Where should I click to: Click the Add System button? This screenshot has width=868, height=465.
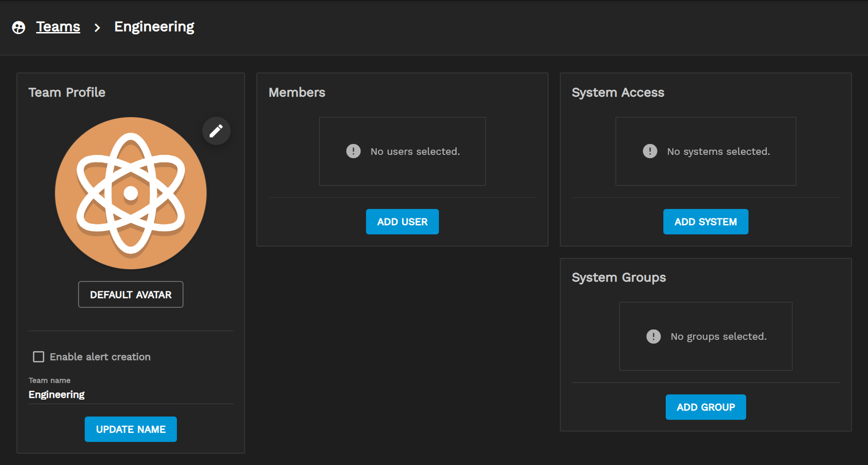705,222
